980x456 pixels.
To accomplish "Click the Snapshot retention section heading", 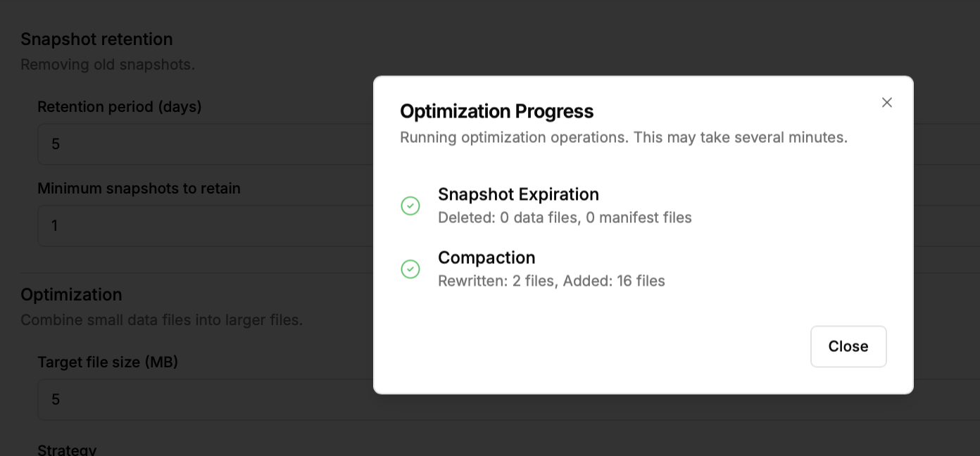I will pyautogui.click(x=96, y=39).
